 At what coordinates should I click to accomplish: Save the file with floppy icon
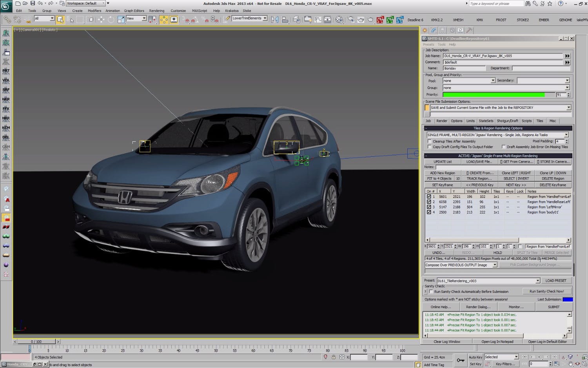point(32,3)
